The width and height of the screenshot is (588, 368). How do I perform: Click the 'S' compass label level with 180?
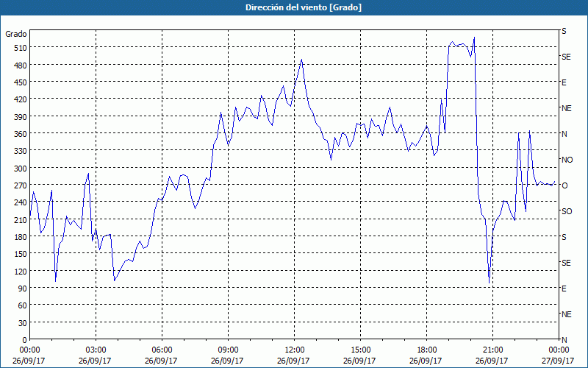[564, 237]
